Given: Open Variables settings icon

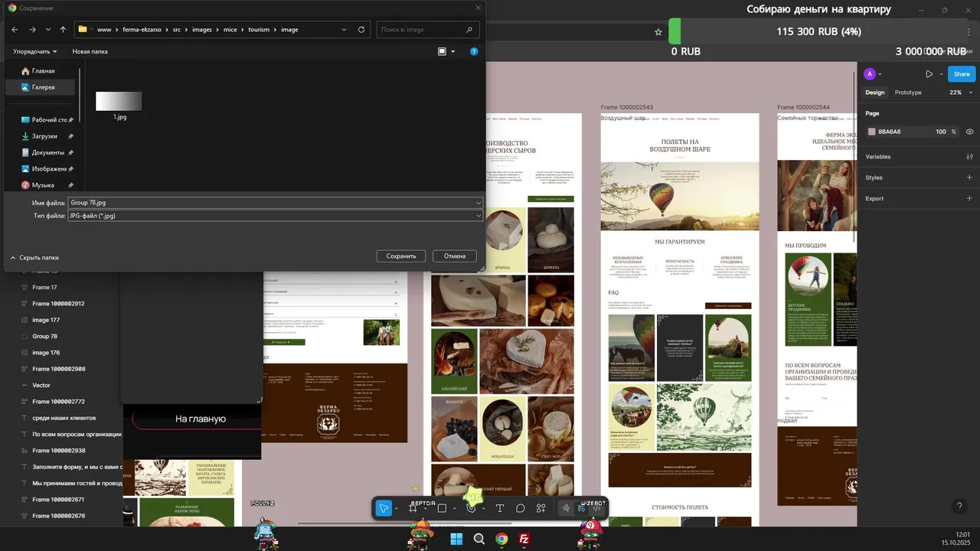Looking at the screenshot, I should pos(969,157).
